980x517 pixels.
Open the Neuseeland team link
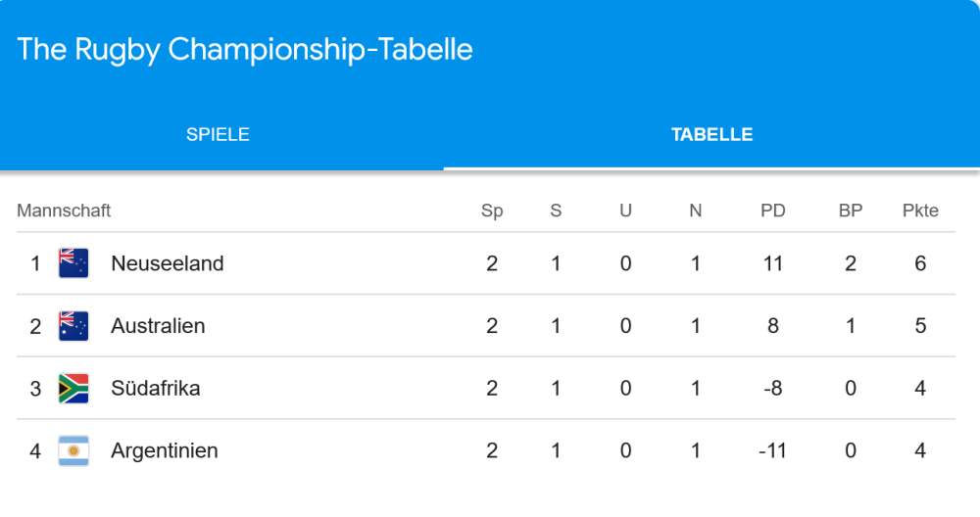pos(168,263)
